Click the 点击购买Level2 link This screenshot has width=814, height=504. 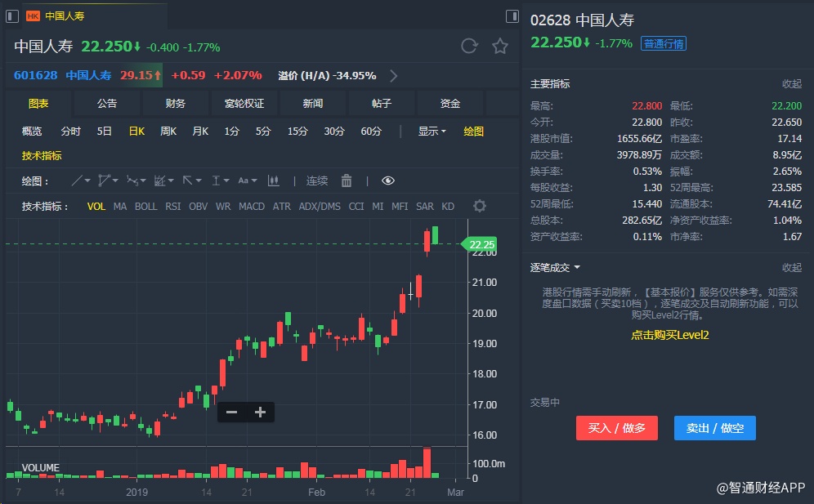click(x=669, y=335)
